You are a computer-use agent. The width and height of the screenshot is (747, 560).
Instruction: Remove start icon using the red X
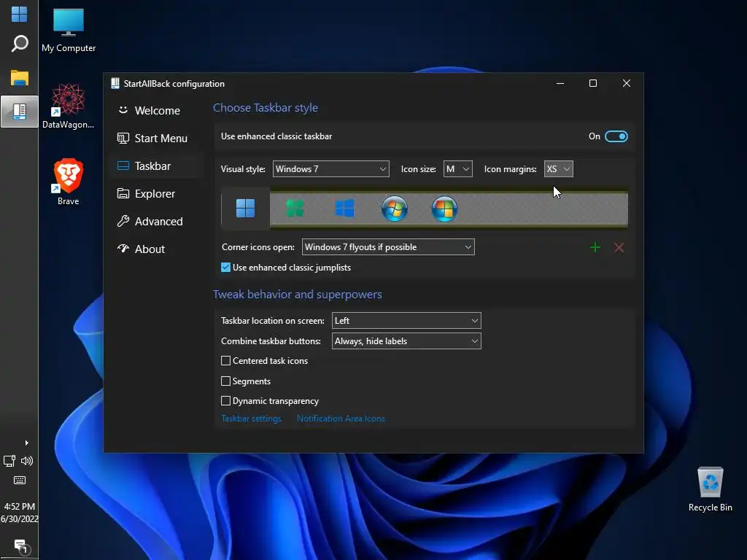coord(619,247)
